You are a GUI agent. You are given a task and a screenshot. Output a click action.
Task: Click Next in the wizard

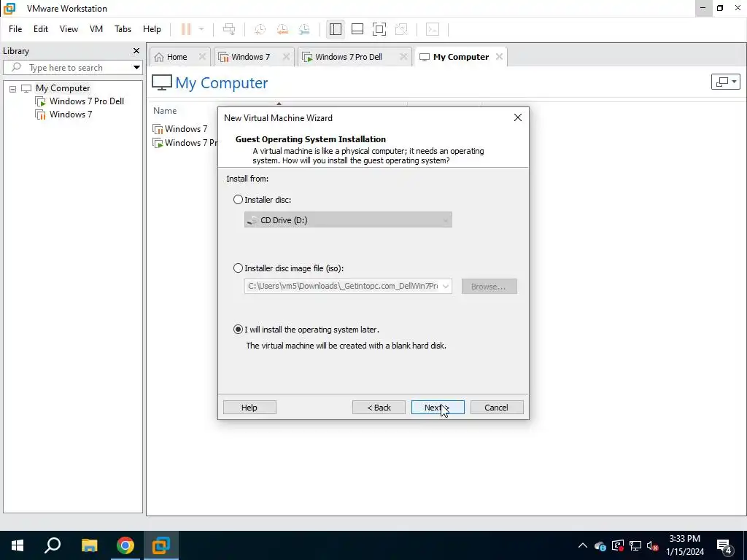coord(438,408)
